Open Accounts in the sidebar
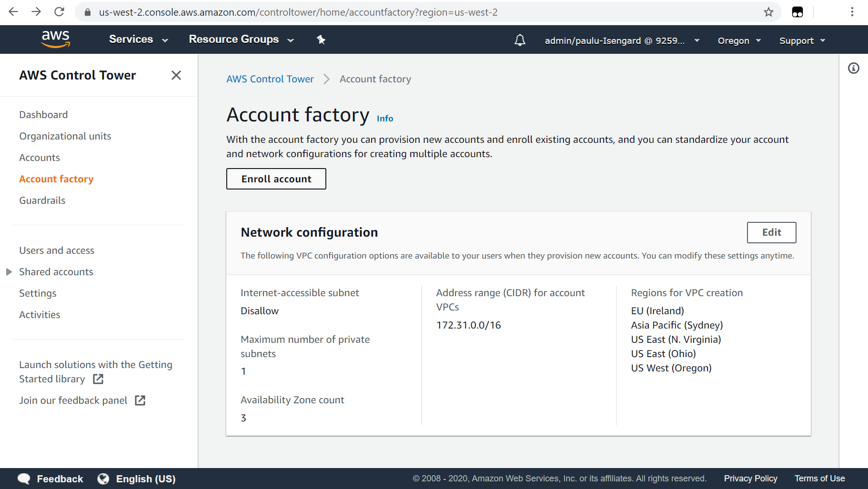This screenshot has width=868, height=489. [x=40, y=158]
